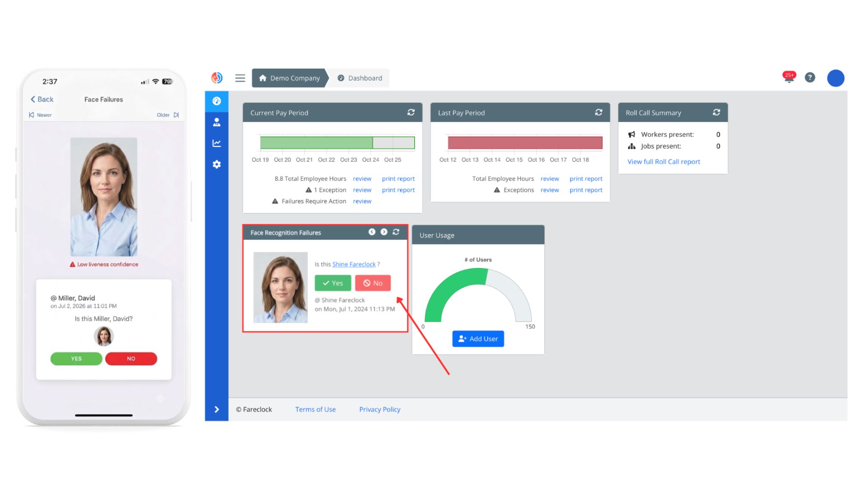Print Last Pay Period Exceptions report
The width and height of the screenshot is (868, 488).
586,190
